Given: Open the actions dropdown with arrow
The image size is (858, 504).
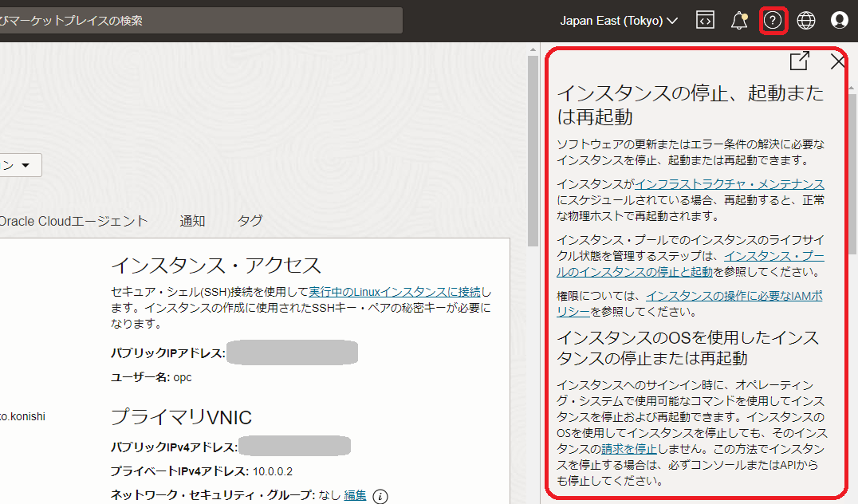Looking at the screenshot, I should coord(20,165).
